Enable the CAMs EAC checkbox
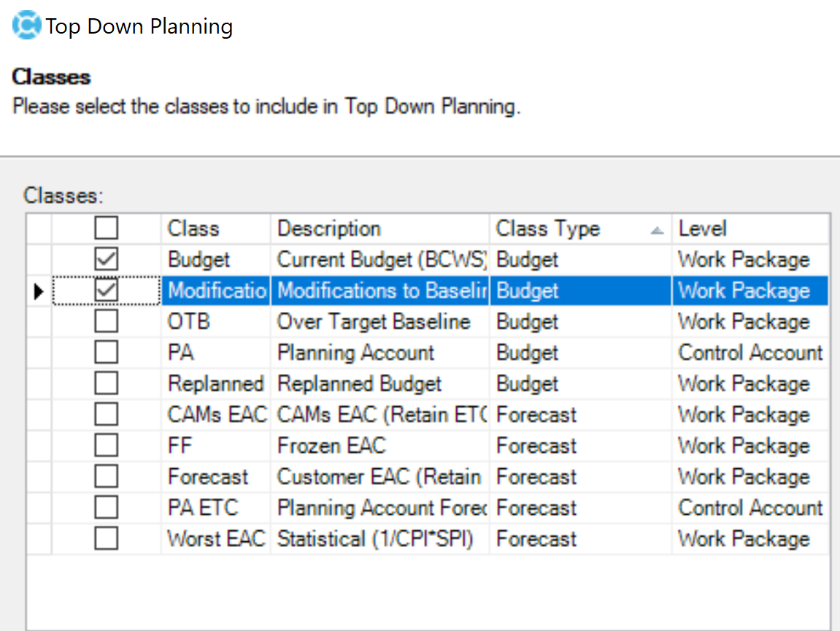 pos(106,414)
